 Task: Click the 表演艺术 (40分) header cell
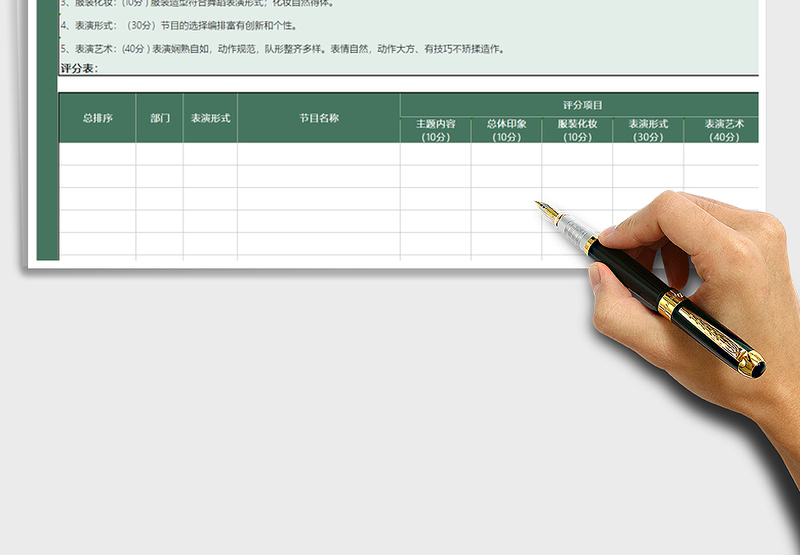click(x=721, y=130)
